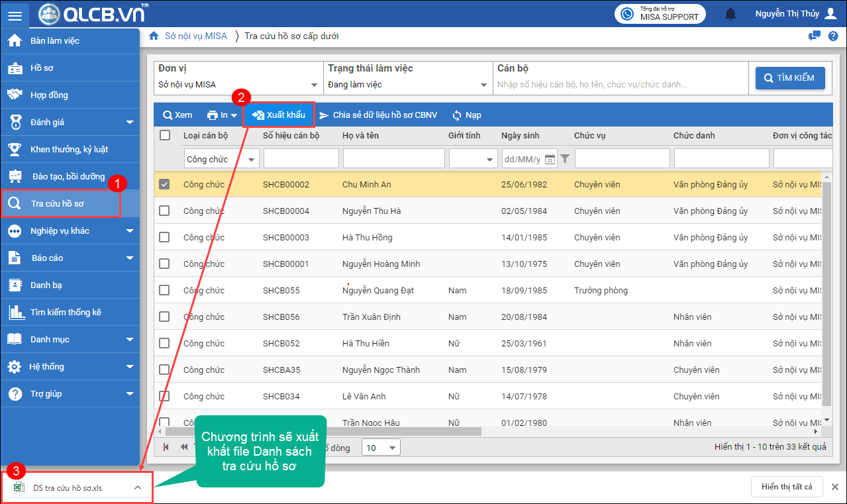Go to first page of results
The height and width of the screenshot is (504, 847).
166,447
